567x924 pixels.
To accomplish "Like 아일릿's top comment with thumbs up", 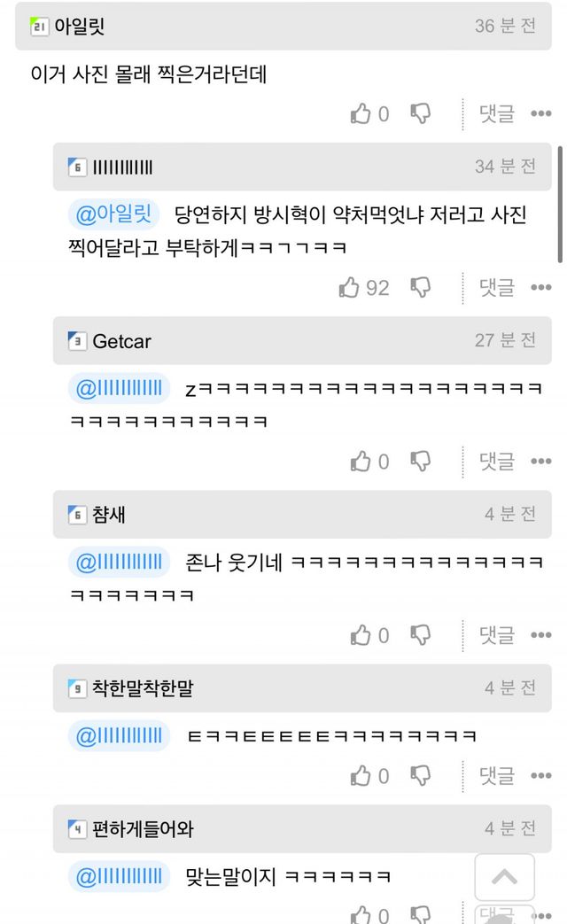I will click(360, 113).
